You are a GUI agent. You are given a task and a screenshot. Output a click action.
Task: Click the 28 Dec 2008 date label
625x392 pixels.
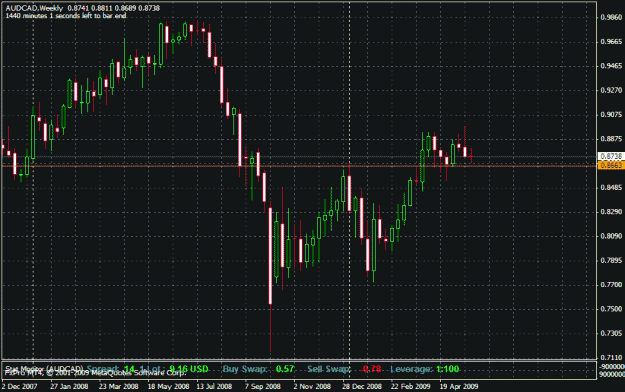pyautogui.click(x=362, y=386)
